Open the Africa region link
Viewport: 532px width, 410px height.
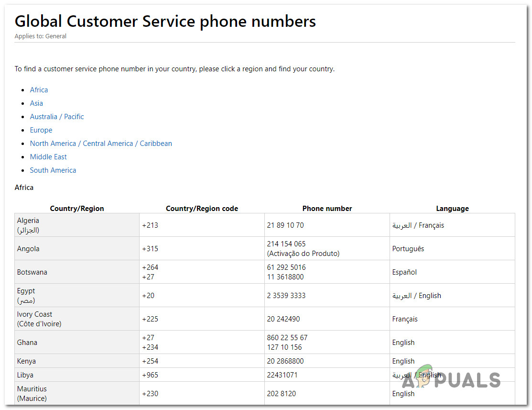pyautogui.click(x=39, y=90)
